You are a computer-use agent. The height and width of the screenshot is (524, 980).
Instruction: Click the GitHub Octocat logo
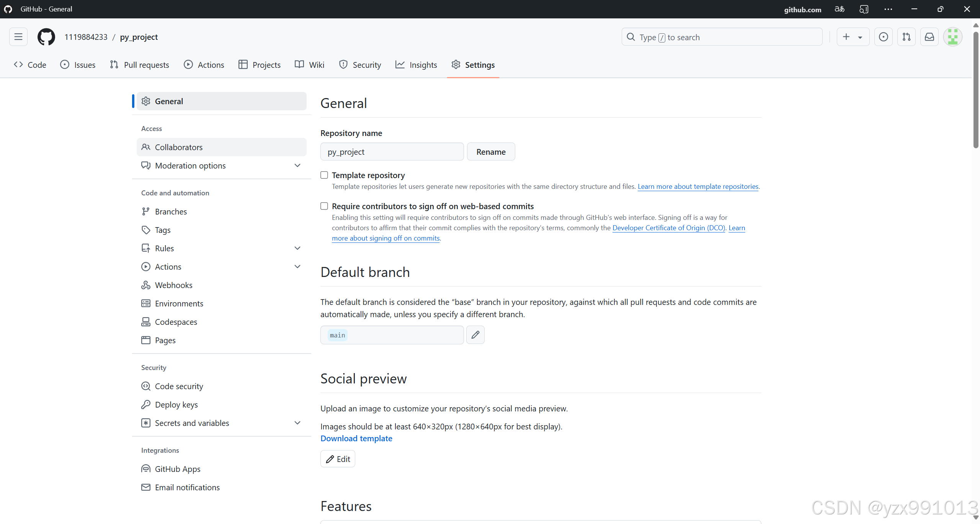(x=46, y=37)
